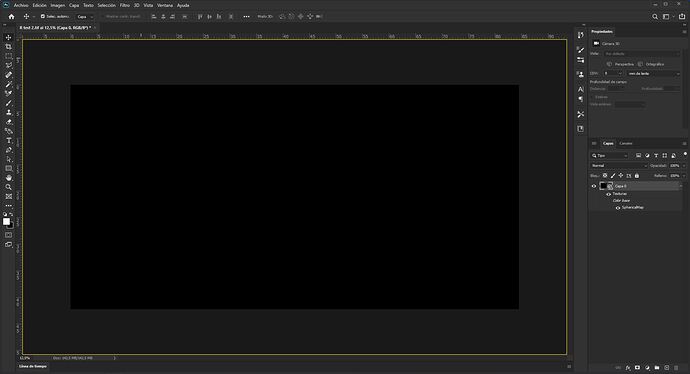Create a new layer via bottom panel icon
Viewport: 690px width, 374px height.
pyautogui.click(x=666, y=367)
